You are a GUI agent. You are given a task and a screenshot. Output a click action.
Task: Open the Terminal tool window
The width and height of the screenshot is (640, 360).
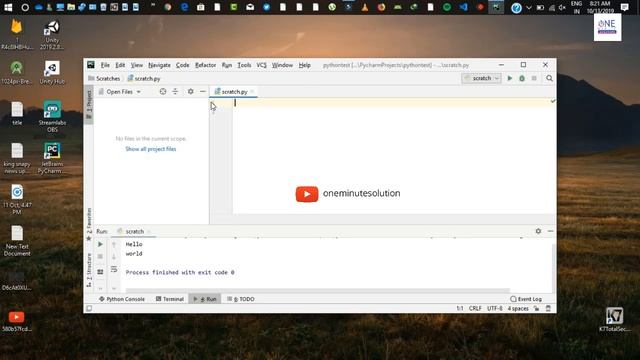(170, 299)
